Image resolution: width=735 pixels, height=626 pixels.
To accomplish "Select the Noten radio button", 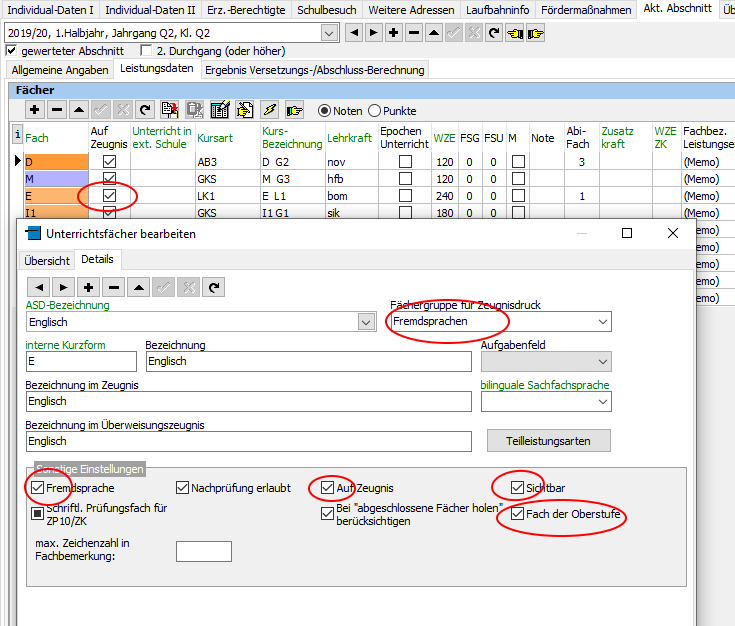I will [324, 111].
